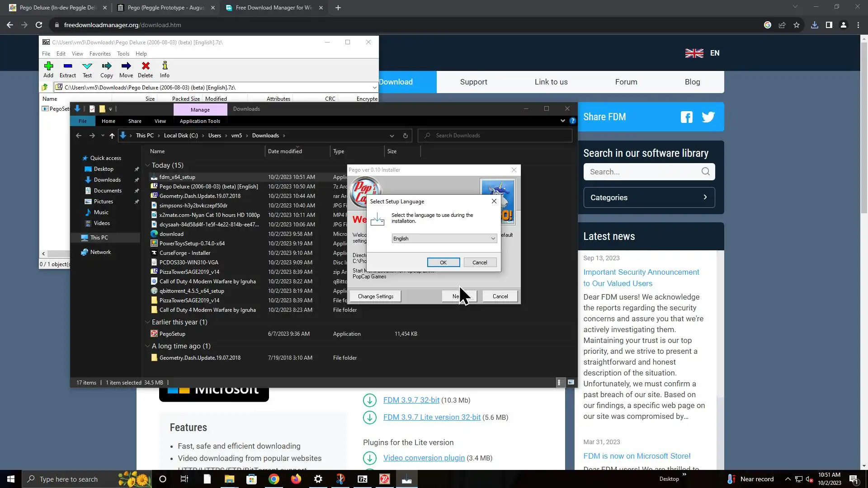Open the Favorites menu in 7-Zip
The height and width of the screenshot is (488, 868).
pyautogui.click(x=100, y=53)
